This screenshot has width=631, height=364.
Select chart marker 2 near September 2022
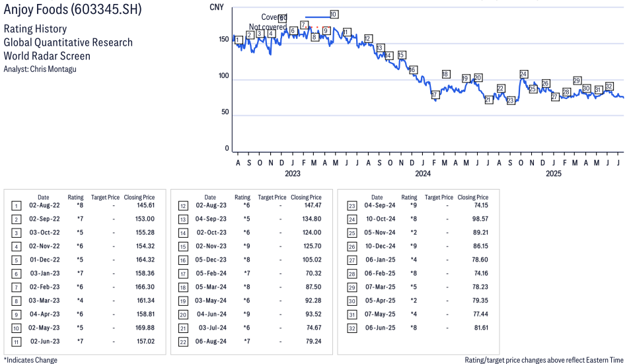[250, 35]
